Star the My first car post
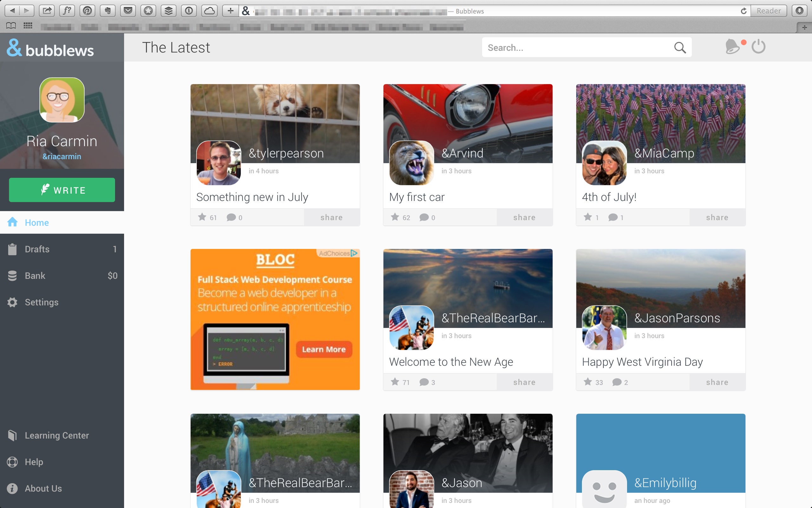812x508 pixels. click(x=395, y=217)
